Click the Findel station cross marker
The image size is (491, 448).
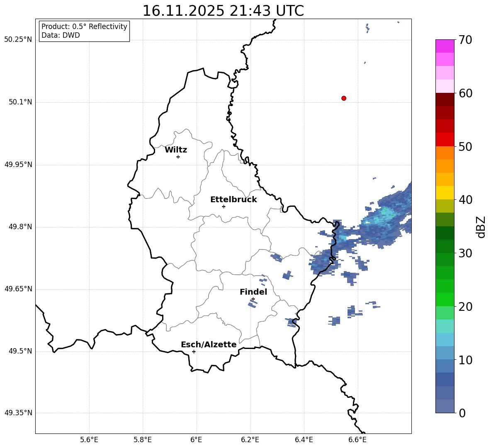point(253,299)
